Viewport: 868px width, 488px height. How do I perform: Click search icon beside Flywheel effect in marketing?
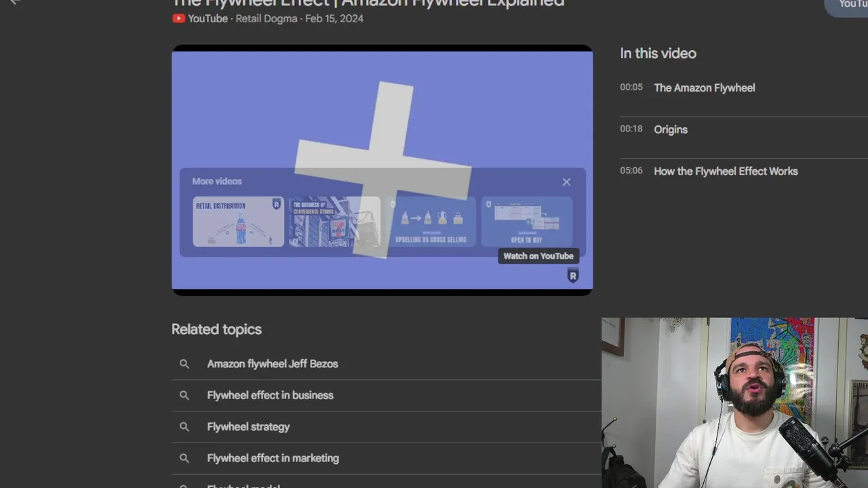(x=184, y=458)
